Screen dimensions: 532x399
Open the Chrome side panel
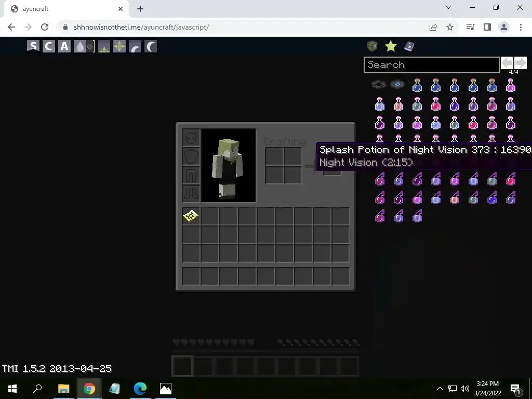coord(487,27)
